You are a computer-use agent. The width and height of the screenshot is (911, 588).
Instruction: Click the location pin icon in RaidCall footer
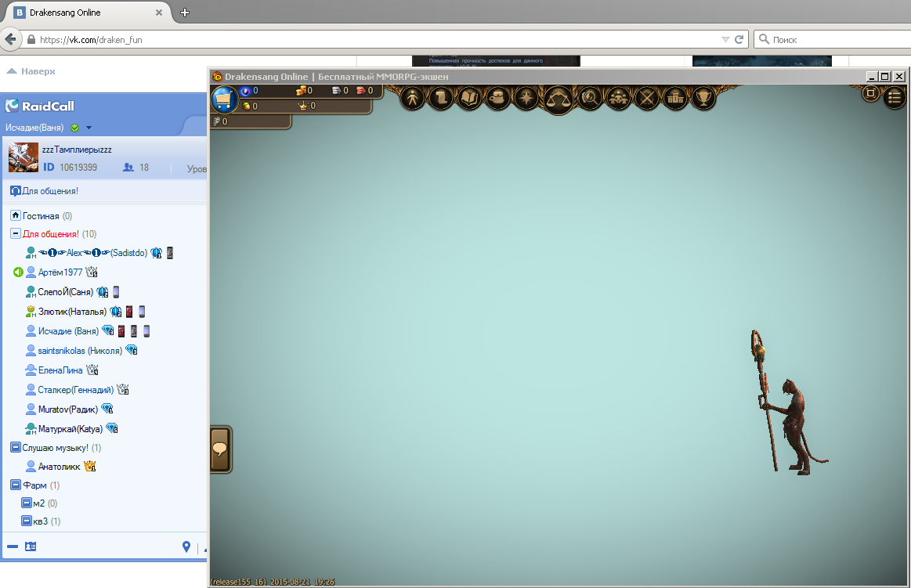tap(186, 547)
